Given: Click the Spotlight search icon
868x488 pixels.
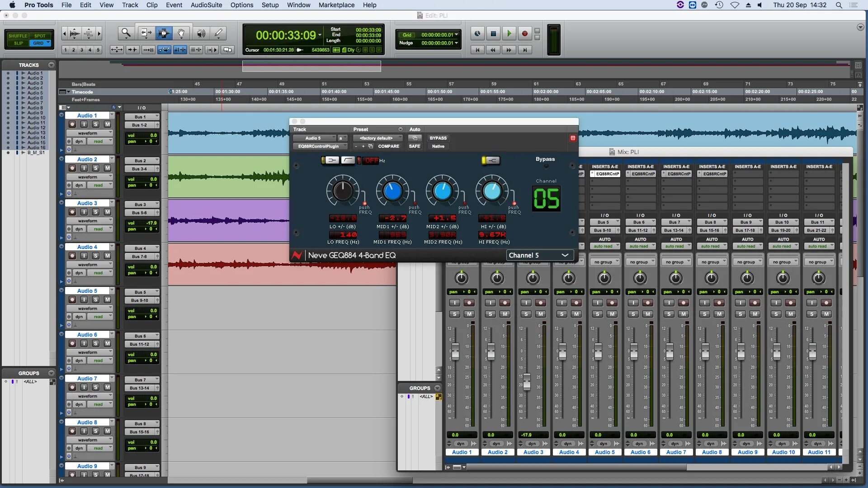Looking at the screenshot, I should (839, 5).
